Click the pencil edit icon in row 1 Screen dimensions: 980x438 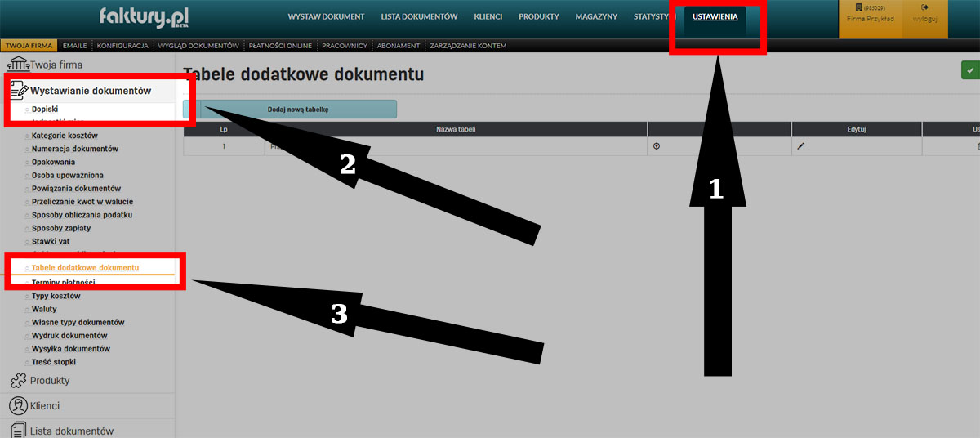pos(801,146)
